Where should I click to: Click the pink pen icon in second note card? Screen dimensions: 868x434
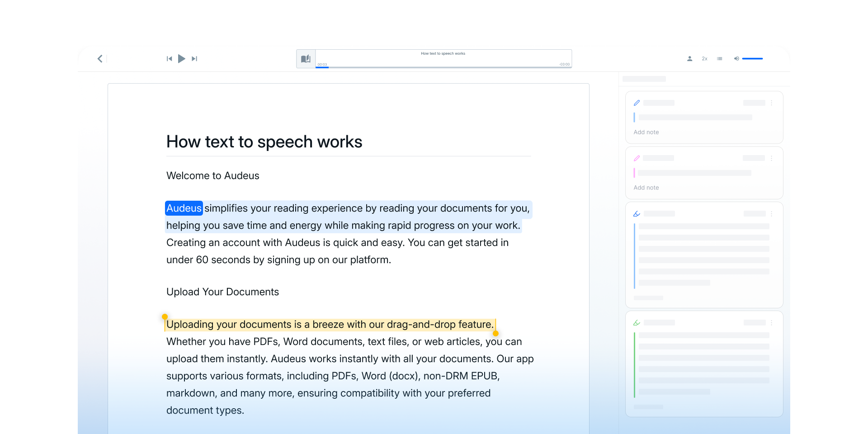[x=637, y=158]
